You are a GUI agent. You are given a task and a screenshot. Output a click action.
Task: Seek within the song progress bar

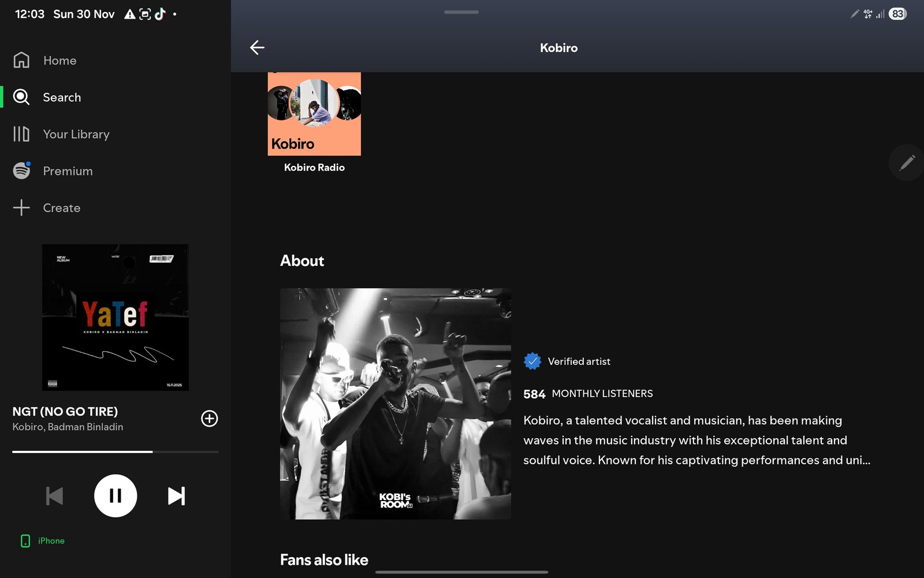(115, 451)
